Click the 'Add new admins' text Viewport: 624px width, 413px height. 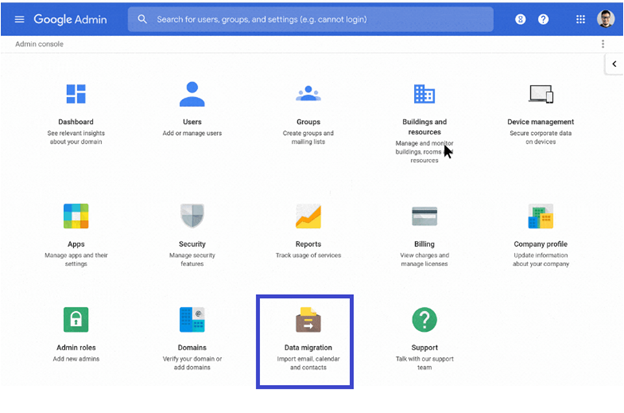click(76, 358)
